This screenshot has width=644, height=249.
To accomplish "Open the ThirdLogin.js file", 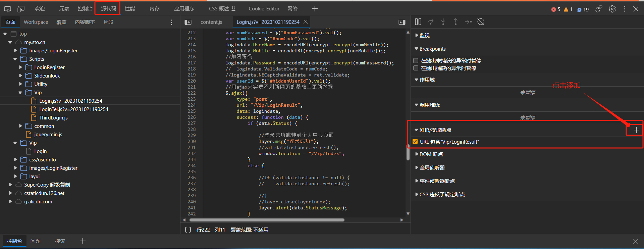I will point(53,118).
